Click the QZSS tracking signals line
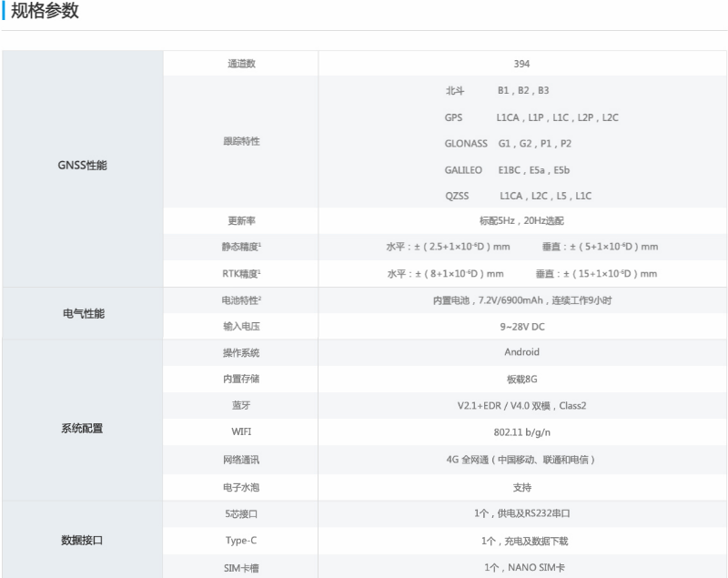 point(518,196)
